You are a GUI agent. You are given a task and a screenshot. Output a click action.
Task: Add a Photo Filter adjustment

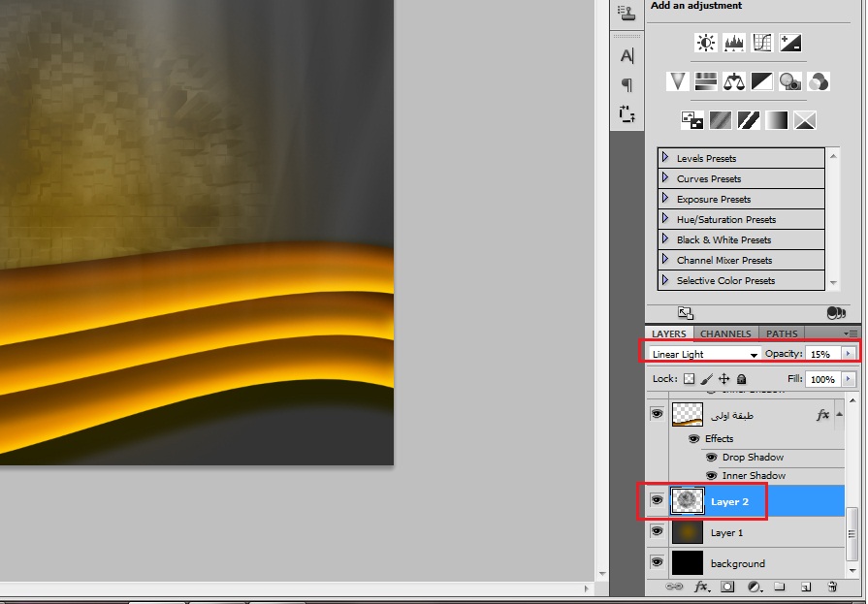(790, 82)
